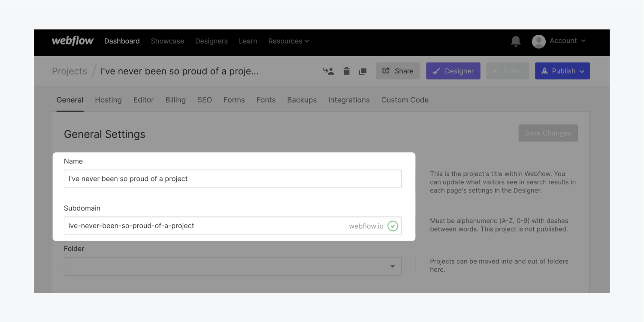Click the Webflow logo
Viewport: 644px width, 322px height.
[x=73, y=41]
